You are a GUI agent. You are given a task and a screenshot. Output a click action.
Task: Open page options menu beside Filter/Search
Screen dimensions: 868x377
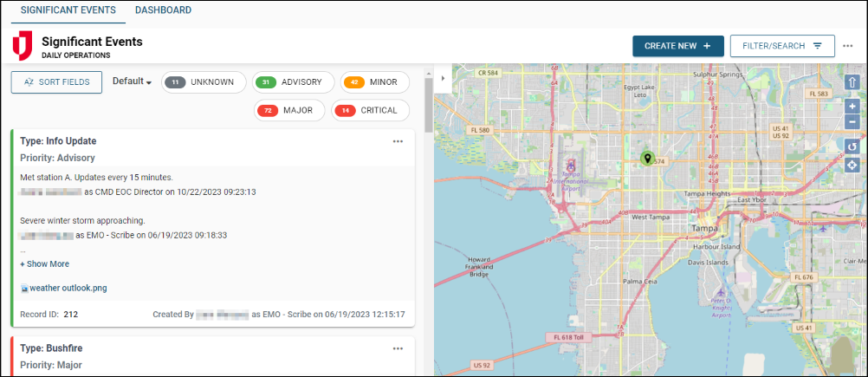[848, 46]
